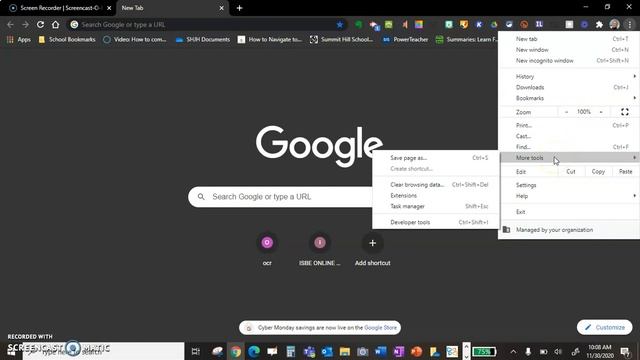Choose New incognito window
This screenshot has width=640, height=360.
[569, 60]
